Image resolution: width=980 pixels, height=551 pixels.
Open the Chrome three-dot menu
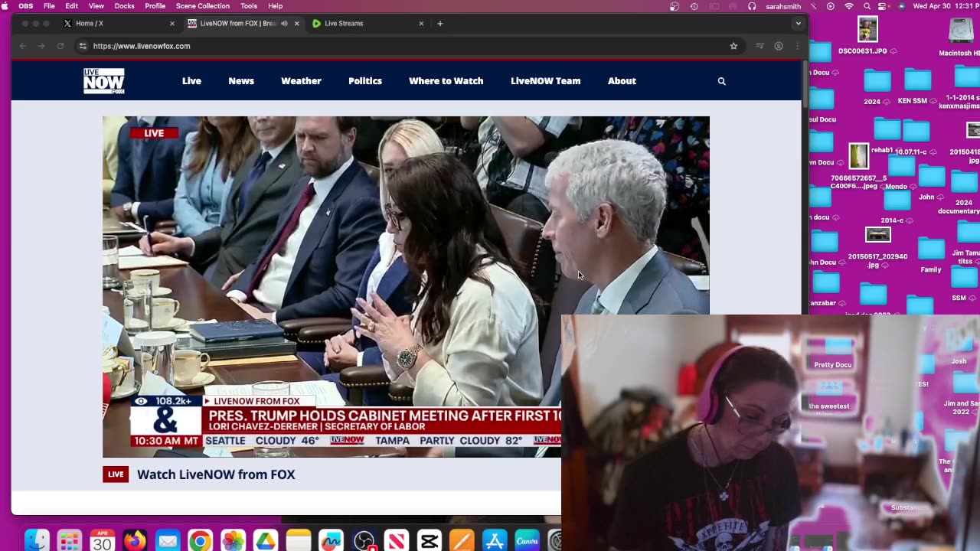coord(797,46)
